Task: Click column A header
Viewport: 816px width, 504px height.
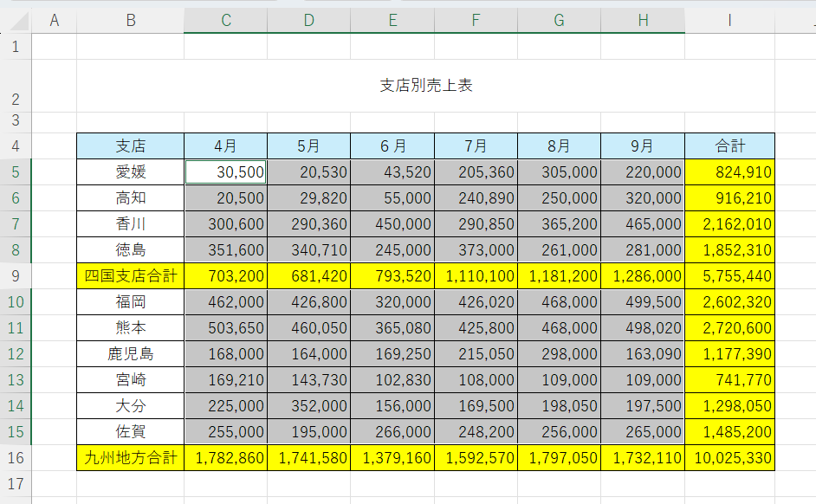Action: point(55,21)
